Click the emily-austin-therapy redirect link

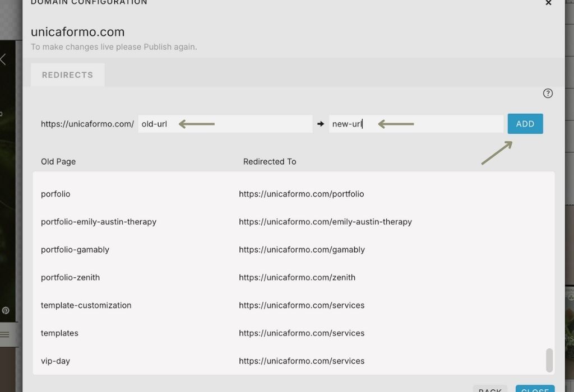point(326,221)
